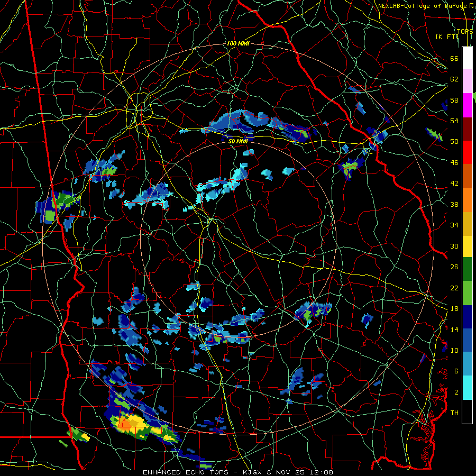Click the magenta 58 kft legend swatch
This screenshot has height=476, width=476.
pyautogui.click(x=467, y=105)
